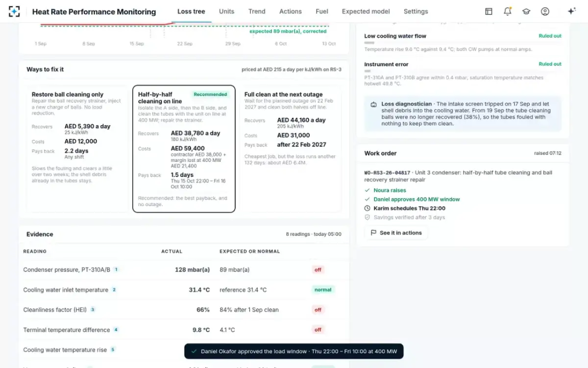Click footnote badge 2 on Cooling water inlet temperature
The image size is (588, 368).
114,289
